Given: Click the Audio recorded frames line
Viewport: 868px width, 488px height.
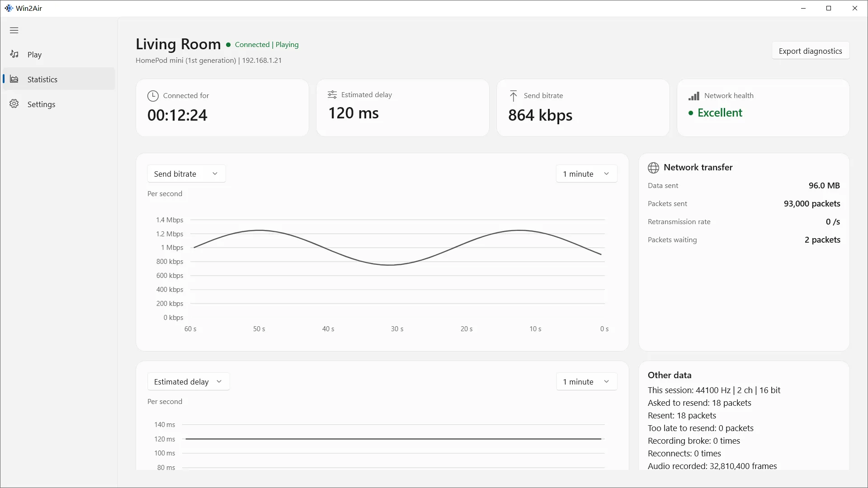Looking at the screenshot, I should click(x=712, y=466).
